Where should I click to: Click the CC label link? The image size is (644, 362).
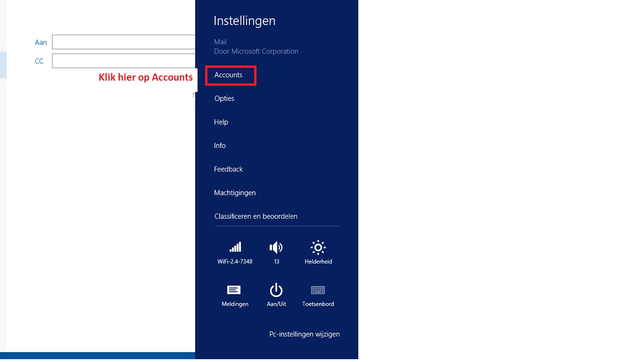[39, 61]
